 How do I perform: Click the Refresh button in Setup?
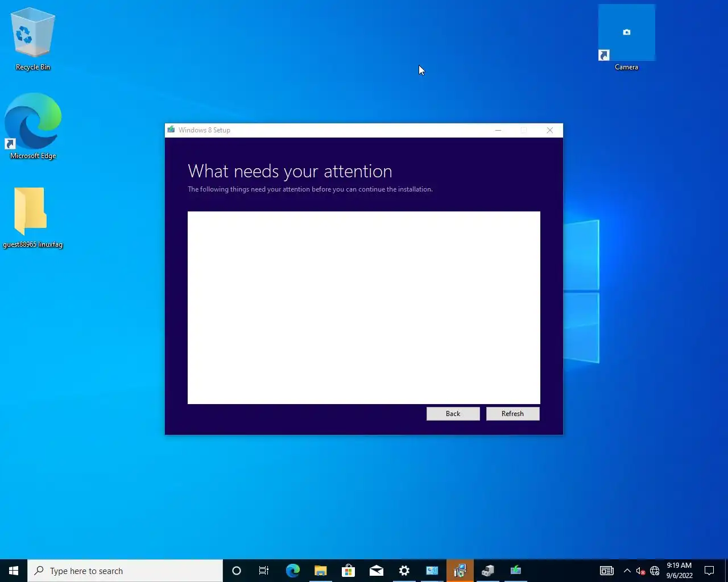point(512,414)
